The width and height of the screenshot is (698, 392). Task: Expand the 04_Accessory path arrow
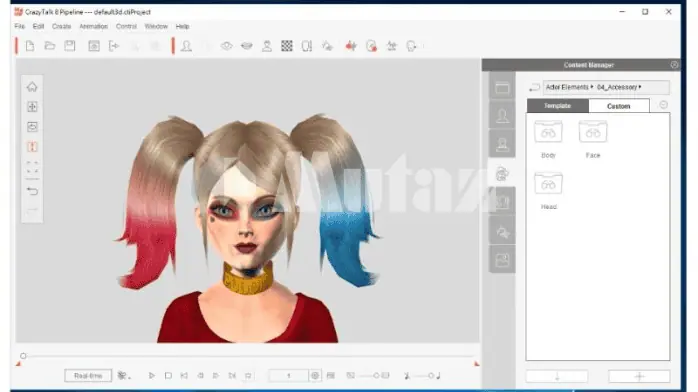pyautogui.click(x=640, y=87)
